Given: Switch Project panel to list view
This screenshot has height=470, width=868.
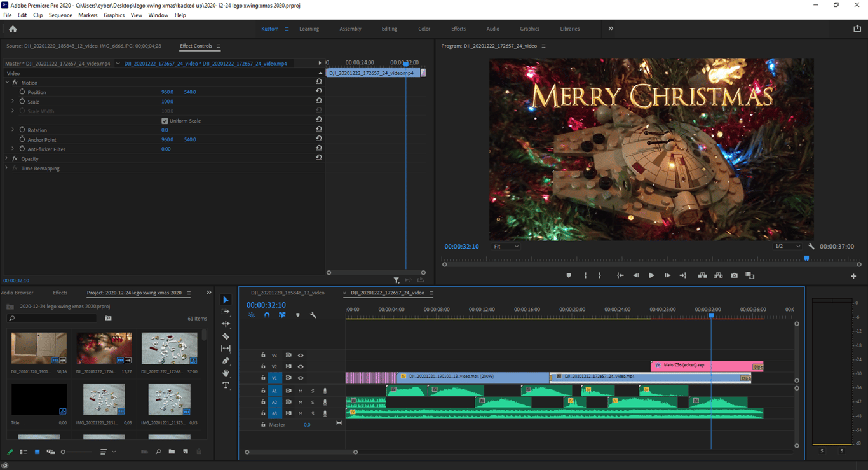Looking at the screenshot, I should click(24, 452).
